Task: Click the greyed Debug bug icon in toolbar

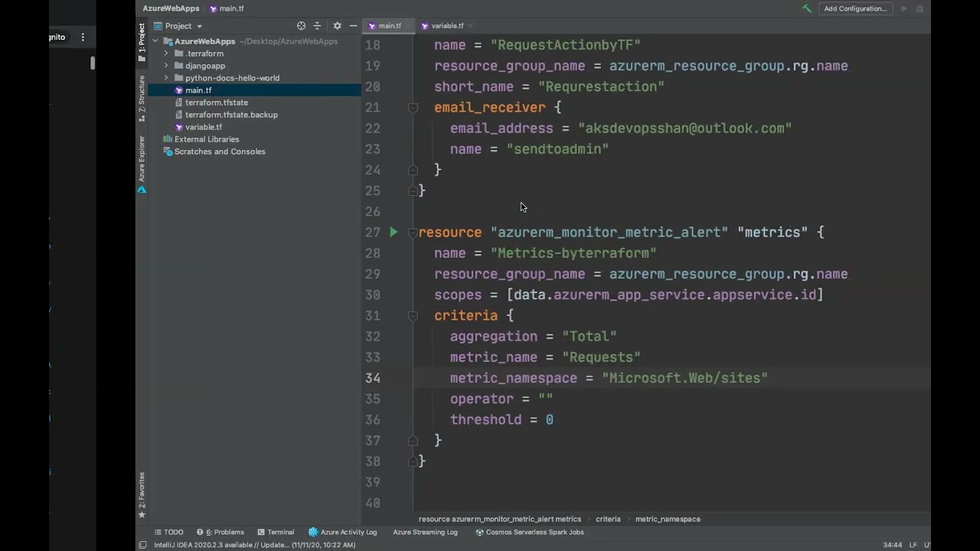Action: (920, 8)
